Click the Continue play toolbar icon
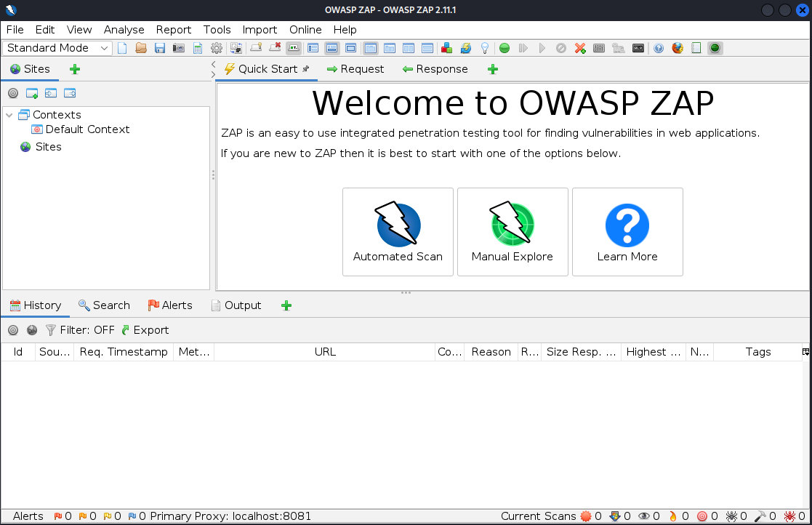Viewport: 812px width, 525px height. click(542, 48)
